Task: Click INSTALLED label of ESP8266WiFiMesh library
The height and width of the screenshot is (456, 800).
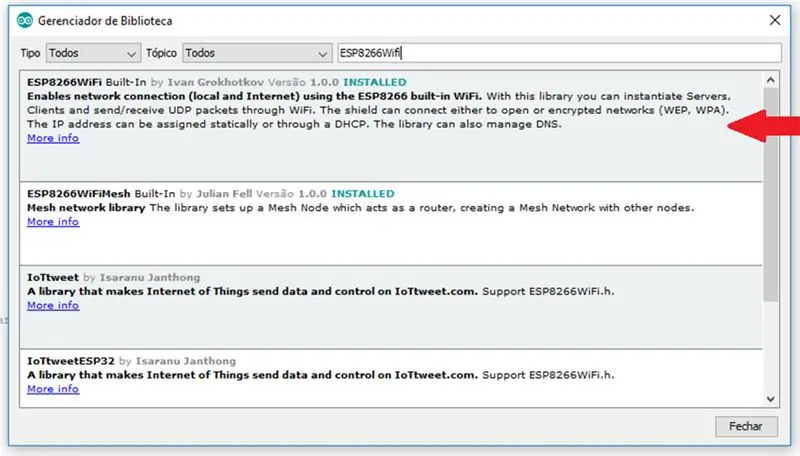Action: pyautogui.click(x=363, y=194)
